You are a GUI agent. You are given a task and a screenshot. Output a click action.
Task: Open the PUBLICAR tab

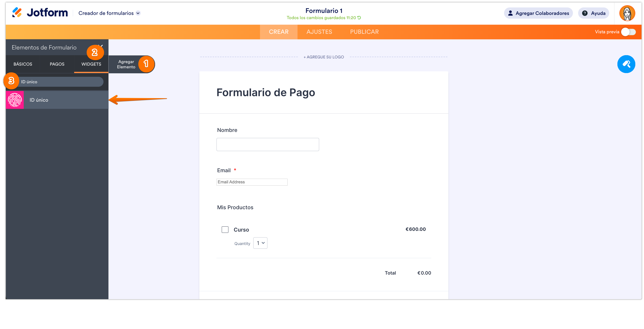pos(364,32)
